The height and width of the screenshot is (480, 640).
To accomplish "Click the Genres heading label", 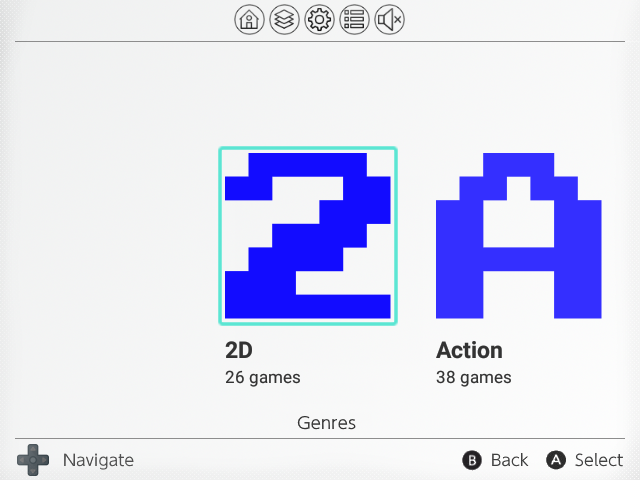I will pos(327,423).
